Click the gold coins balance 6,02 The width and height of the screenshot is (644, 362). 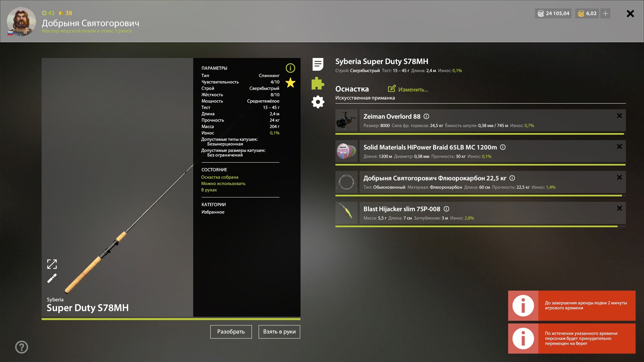point(587,13)
